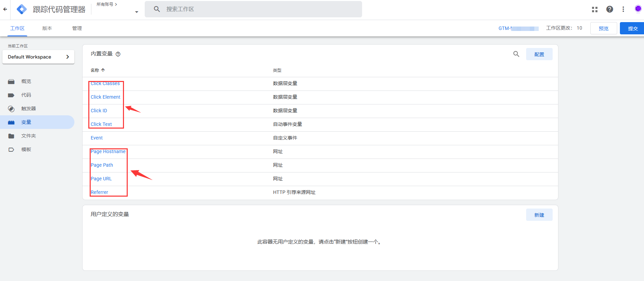Click the Tag Manager diamond logo

pyautogui.click(x=22, y=9)
